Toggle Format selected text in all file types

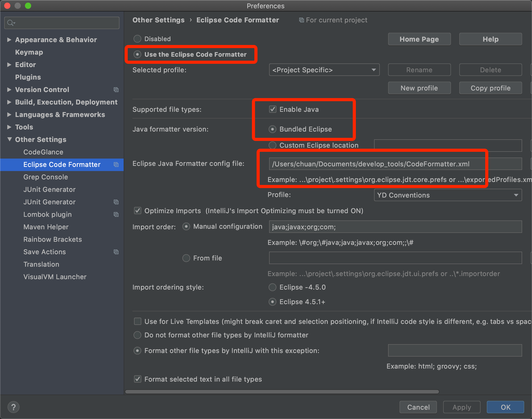(138, 379)
